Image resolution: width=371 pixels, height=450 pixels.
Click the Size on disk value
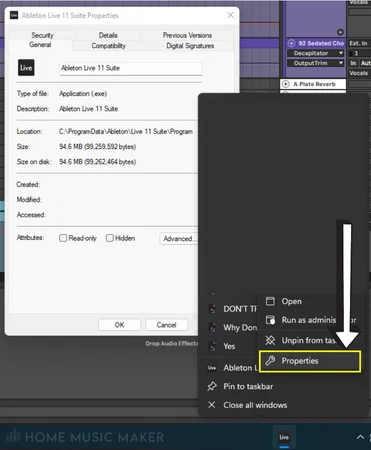click(x=98, y=162)
